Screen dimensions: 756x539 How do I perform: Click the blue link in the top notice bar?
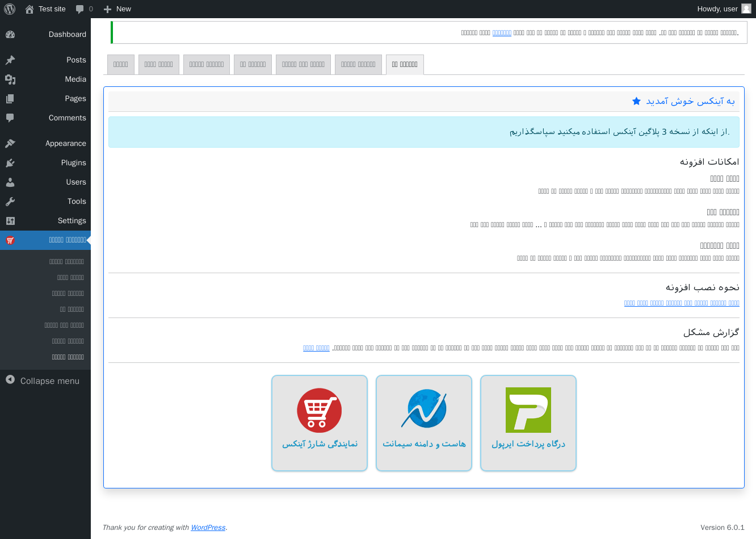502,33
